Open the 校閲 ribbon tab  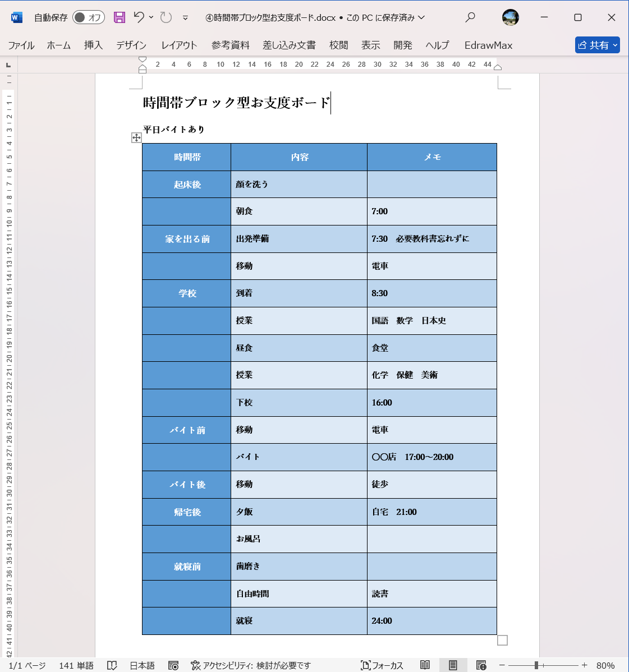pyautogui.click(x=338, y=45)
